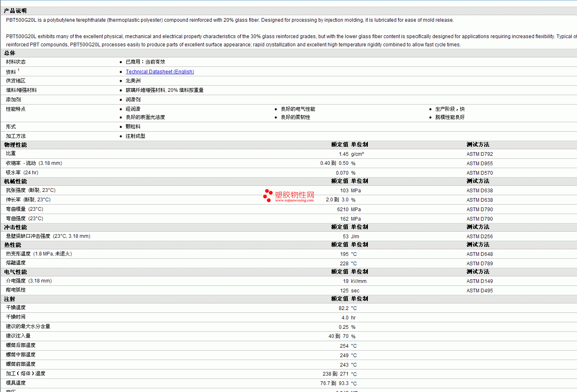The image size is (577, 392).
Task: Click the 建议的最大水分含量 label
Action: [28, 326]
